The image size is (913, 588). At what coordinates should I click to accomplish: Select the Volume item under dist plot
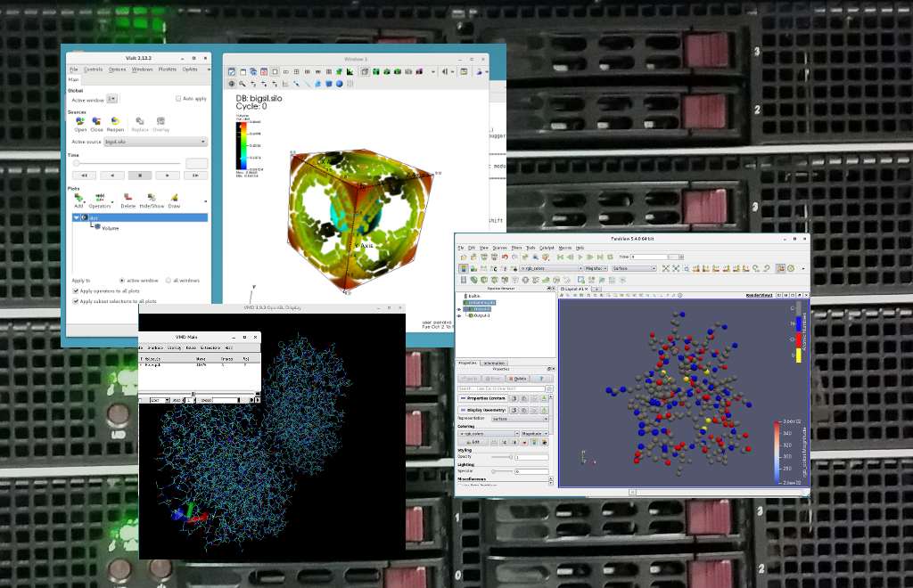pyautogui.click(x=110, y=228)
